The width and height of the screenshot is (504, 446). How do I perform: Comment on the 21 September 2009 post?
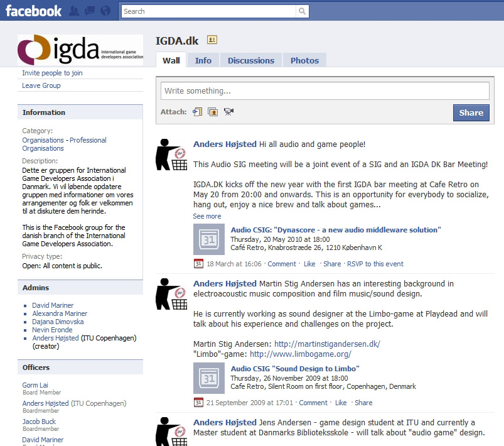coord(313,403)
